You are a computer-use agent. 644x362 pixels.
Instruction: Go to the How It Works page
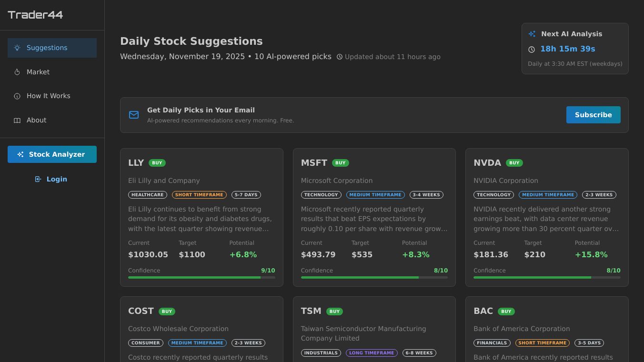48,96
